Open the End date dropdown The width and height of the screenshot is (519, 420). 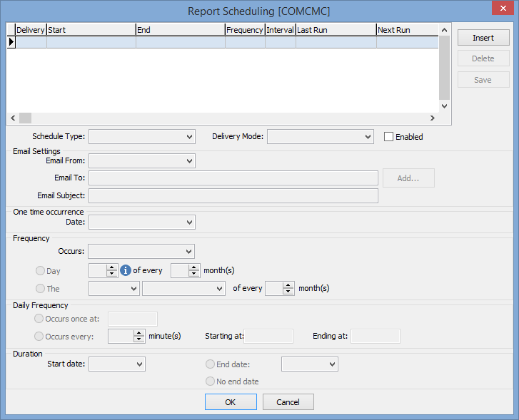310,364
